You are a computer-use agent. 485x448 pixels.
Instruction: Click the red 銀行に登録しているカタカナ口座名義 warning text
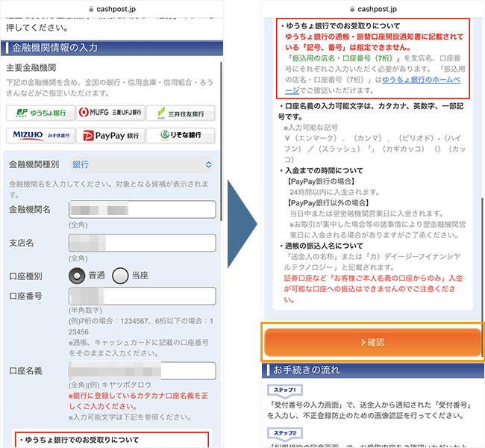click(138, 401)
